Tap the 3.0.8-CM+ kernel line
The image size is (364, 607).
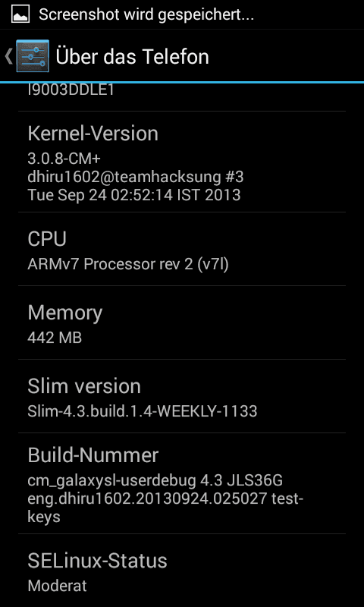pyautogui.click(x=64, y=159)
